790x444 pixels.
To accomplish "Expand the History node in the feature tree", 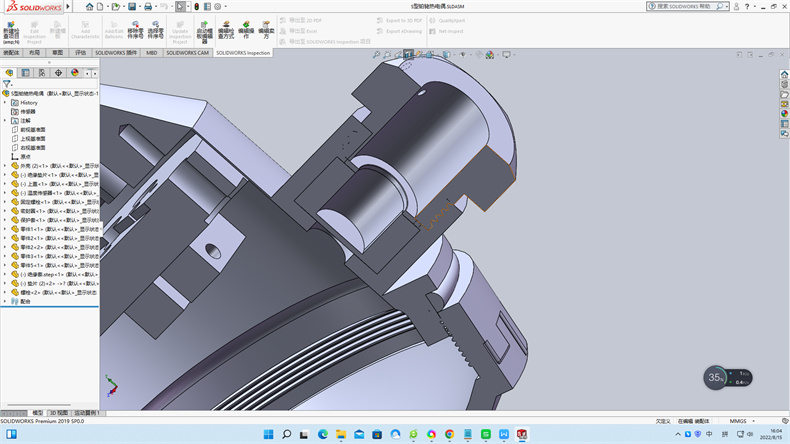I will click(4, 102).
